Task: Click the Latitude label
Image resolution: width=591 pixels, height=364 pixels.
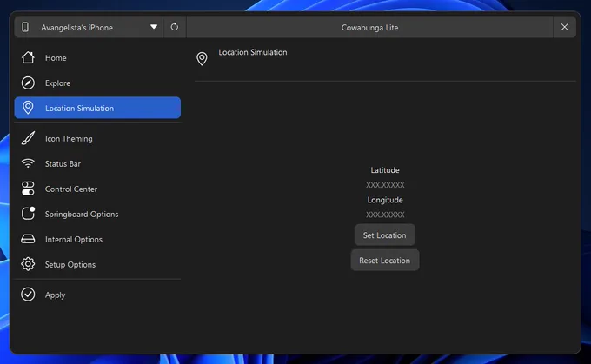Action: coord(385,170)
